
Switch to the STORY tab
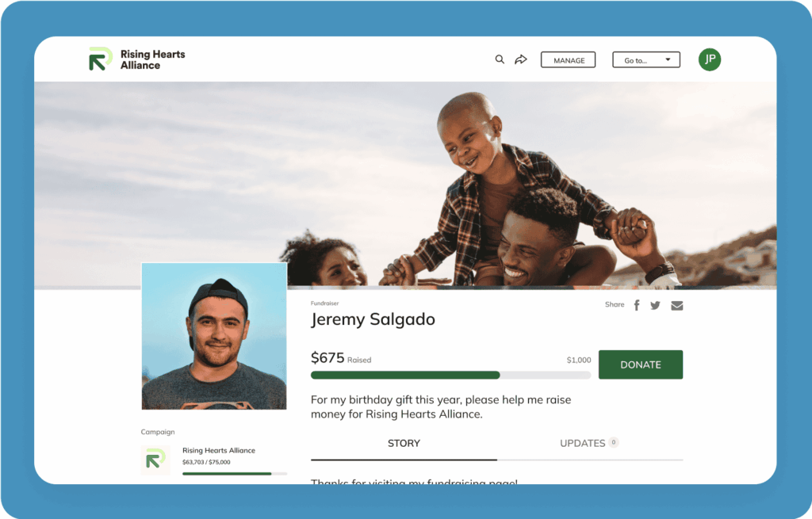coord(404,444)
